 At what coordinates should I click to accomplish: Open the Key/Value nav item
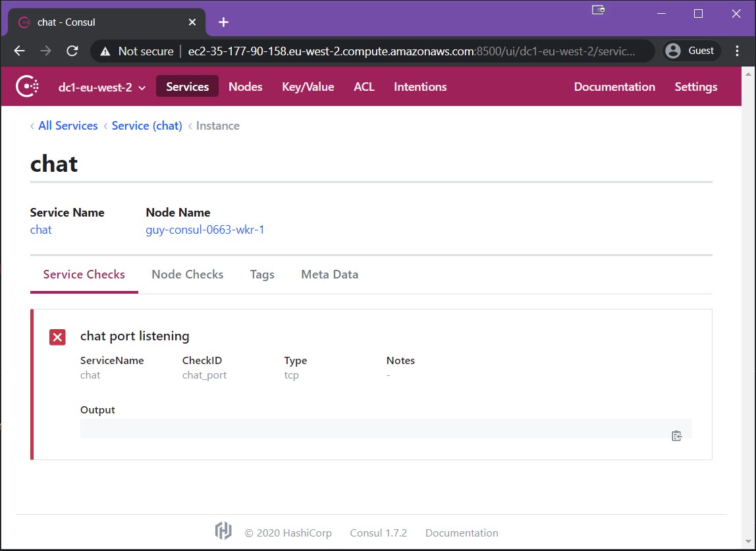click(308, 87)
